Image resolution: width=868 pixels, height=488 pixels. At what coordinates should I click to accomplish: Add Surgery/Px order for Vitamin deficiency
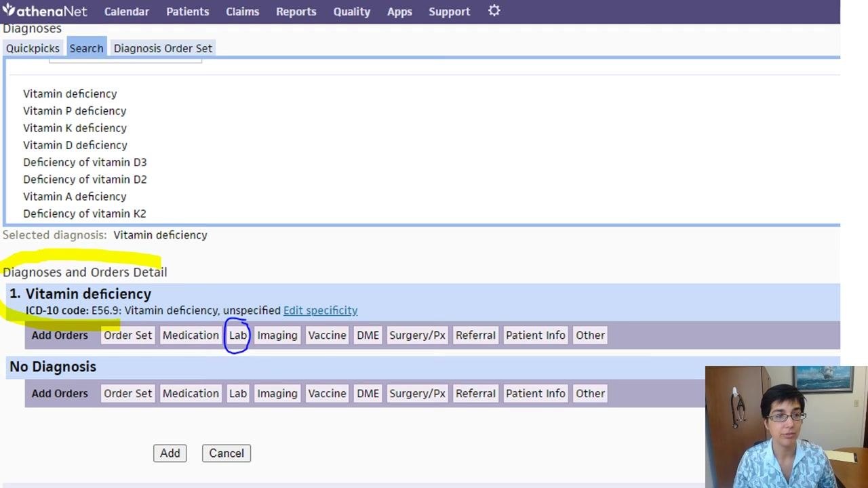pyautogui.click(x=417, y=335)
